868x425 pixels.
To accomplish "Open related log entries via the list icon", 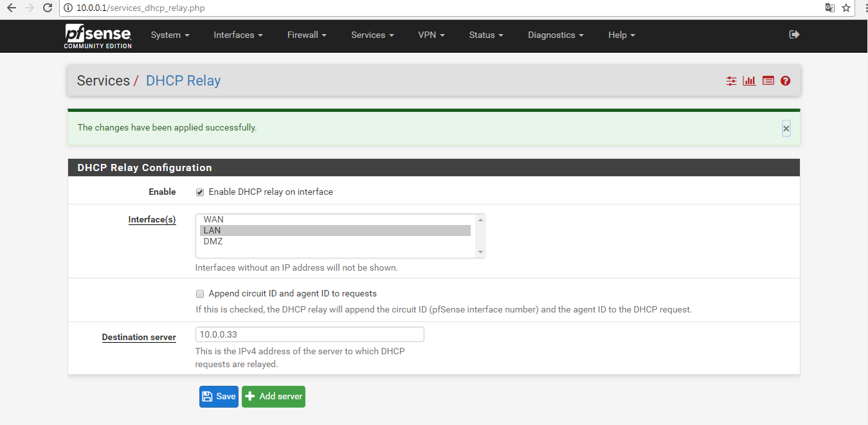I will 768,80.
